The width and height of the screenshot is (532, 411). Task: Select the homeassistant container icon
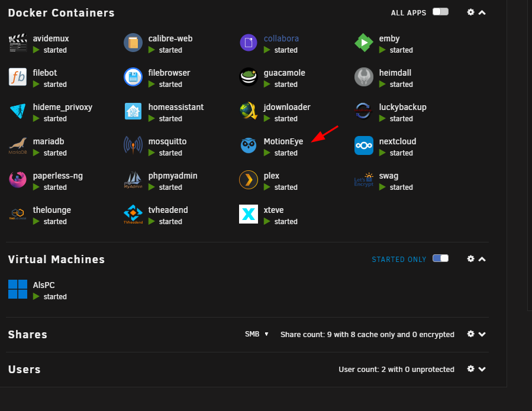pyautogui.click(x=133, y=111)
